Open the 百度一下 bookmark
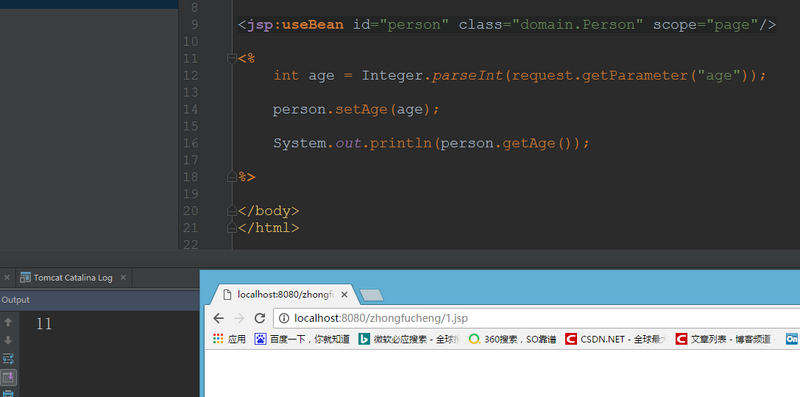Viewport: 800px width, 397px height. point(302,339)
